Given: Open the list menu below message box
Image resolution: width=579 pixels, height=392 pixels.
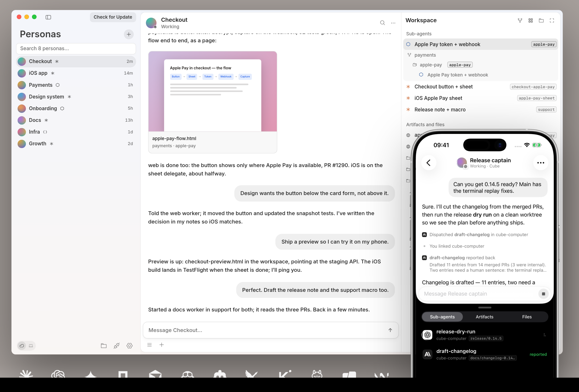Looking at the screenshot, I should (150, 345).
